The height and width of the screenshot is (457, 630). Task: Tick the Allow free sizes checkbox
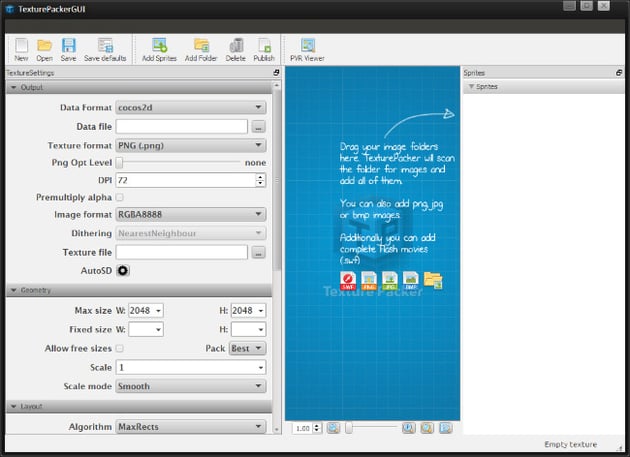tap(120, 348)
